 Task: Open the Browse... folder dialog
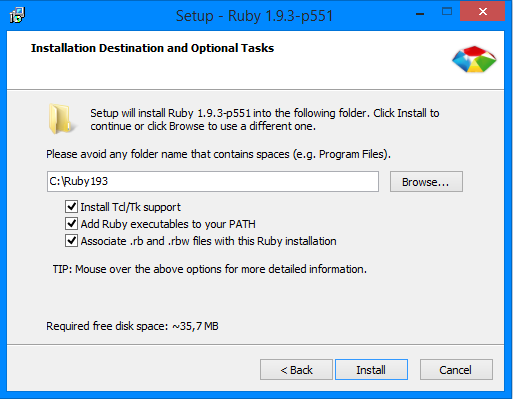(426, 182)
